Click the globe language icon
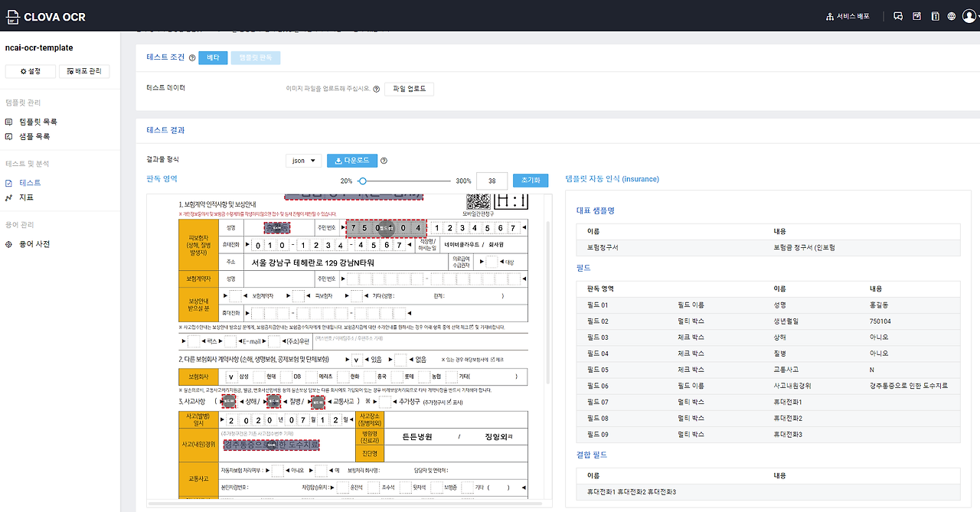 951,15
